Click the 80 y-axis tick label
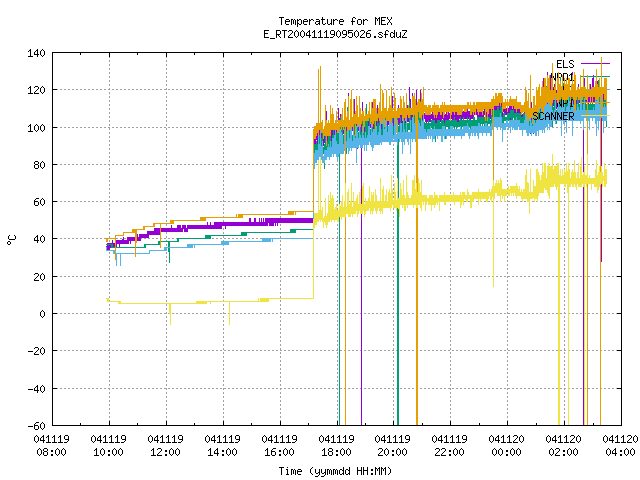The height and width of the screenshot is (480, 640). point(40,165)
